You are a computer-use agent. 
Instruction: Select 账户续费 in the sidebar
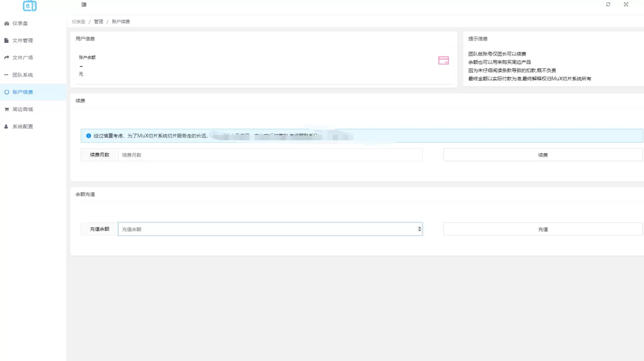click(x=23, y=92)
